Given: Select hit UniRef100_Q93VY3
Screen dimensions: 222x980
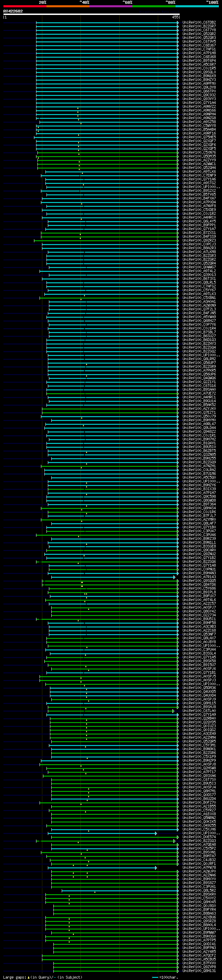Looking at the screenshot, I should 199,99.
